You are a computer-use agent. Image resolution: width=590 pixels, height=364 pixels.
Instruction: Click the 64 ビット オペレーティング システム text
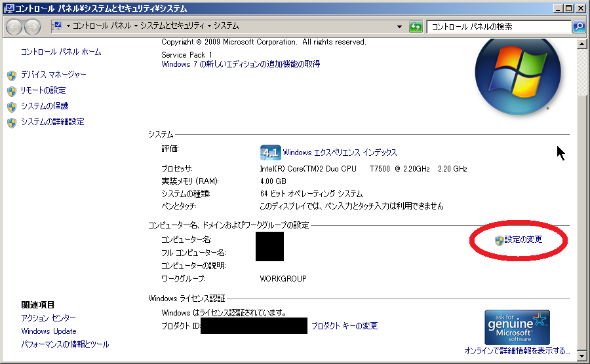311,194
